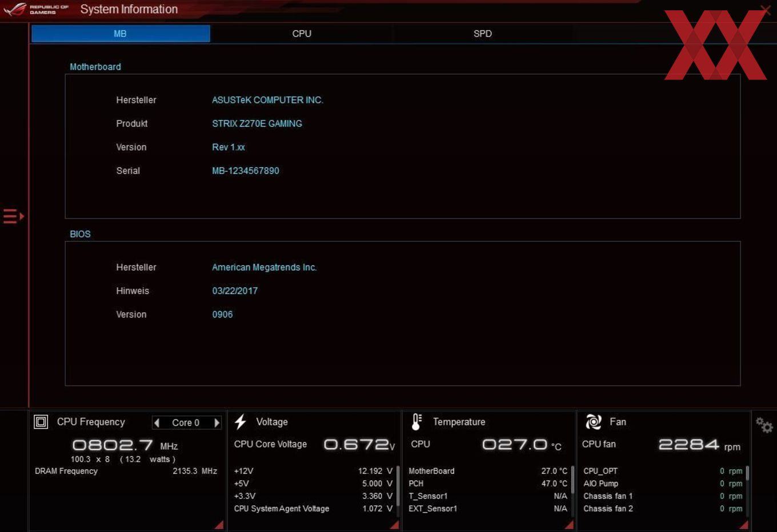
Task: Click the MotherBoard temperature row
Action: 488,471
